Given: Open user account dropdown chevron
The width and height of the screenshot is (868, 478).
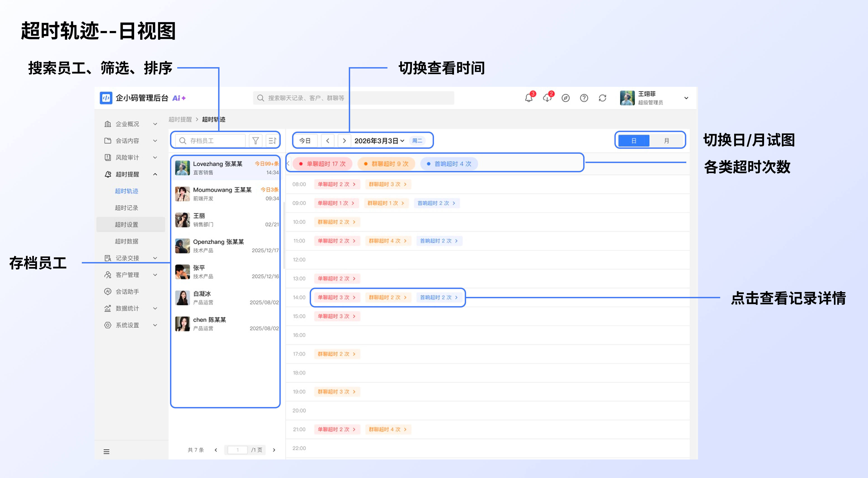Looking at the screenshot, I should click(x=686, y=98).
